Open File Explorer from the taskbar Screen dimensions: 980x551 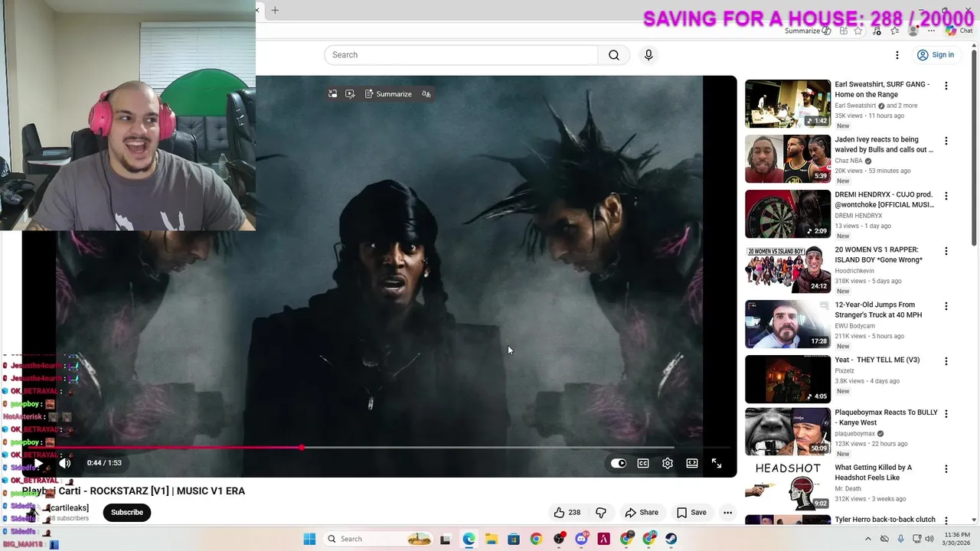pyautogui.click(x=491, y=539)
